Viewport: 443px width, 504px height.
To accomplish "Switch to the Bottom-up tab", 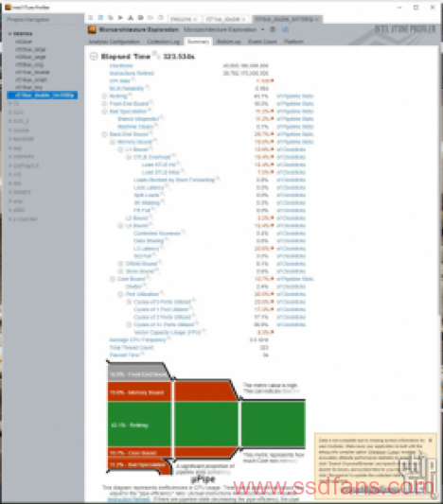I will point(229,42).
